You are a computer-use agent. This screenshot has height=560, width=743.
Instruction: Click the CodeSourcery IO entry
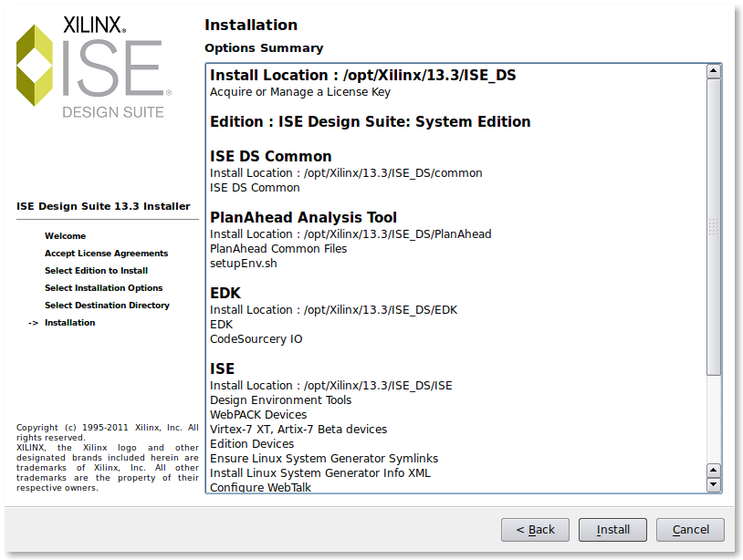click(256, 339)
